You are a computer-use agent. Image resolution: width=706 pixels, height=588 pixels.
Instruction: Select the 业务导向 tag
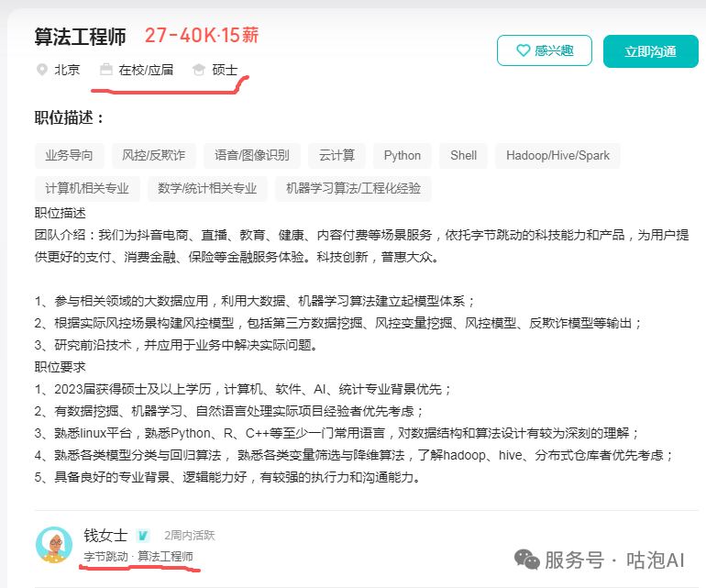[70, 155]
